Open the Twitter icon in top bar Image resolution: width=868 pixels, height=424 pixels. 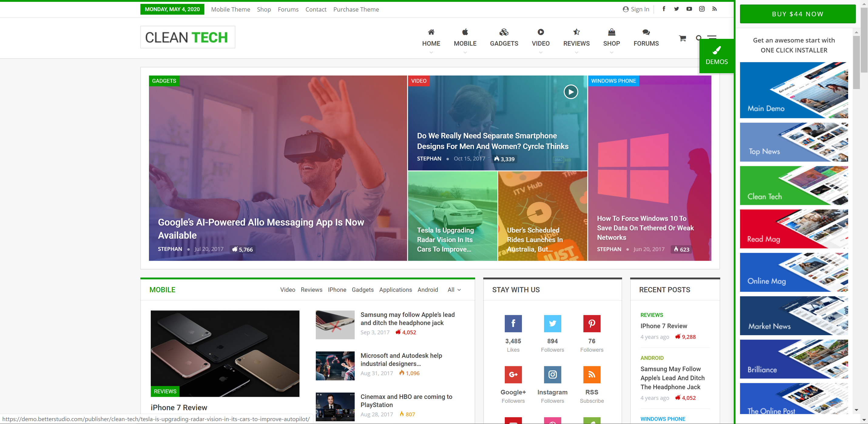676,9
